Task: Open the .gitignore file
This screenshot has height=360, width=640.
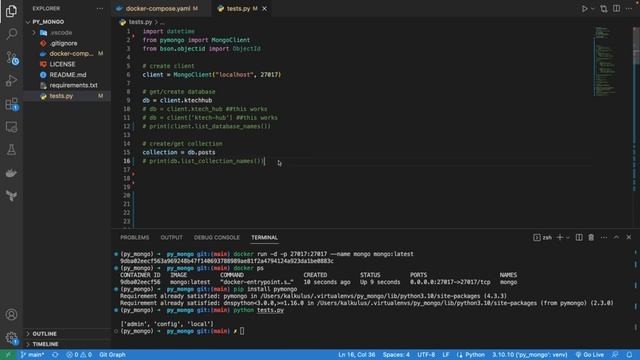Action: point(63,43)
